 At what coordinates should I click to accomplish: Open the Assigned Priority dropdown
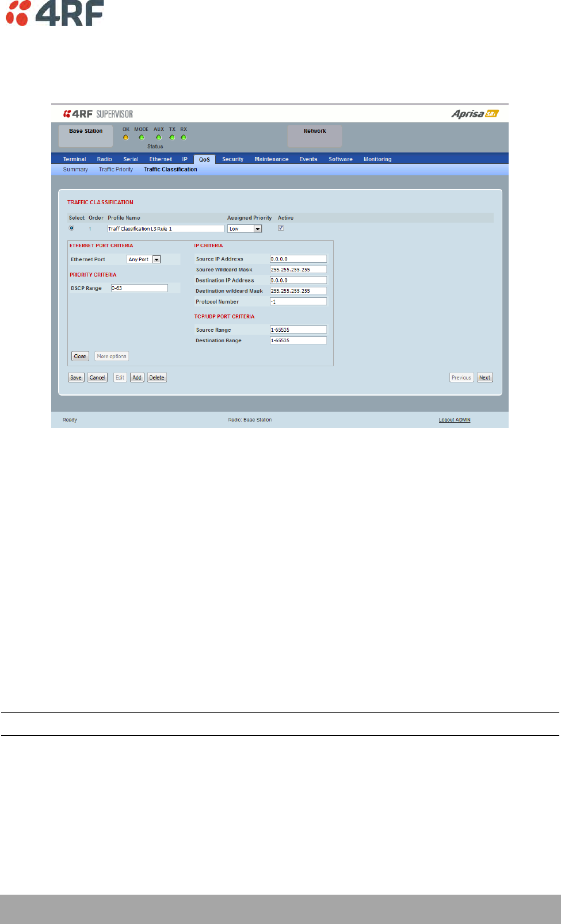pyautogui.click(x=245, y=229)
